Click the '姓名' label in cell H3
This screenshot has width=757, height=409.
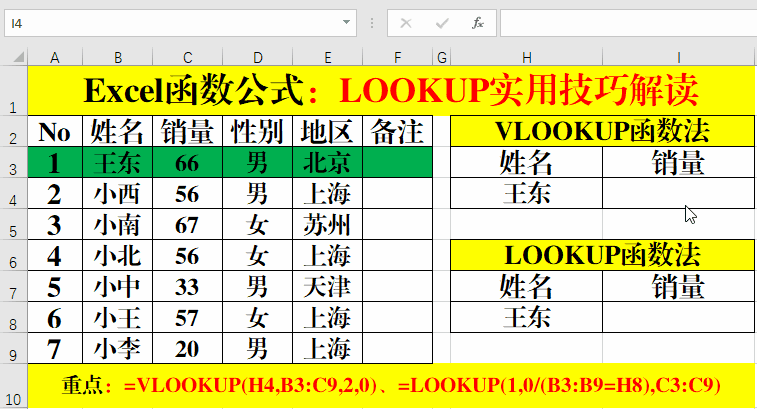[x=527, y=162]
